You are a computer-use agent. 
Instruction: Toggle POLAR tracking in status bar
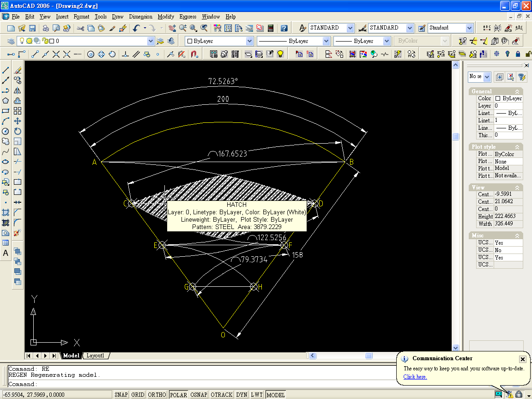pyautogui.click(x=178, y=394)
